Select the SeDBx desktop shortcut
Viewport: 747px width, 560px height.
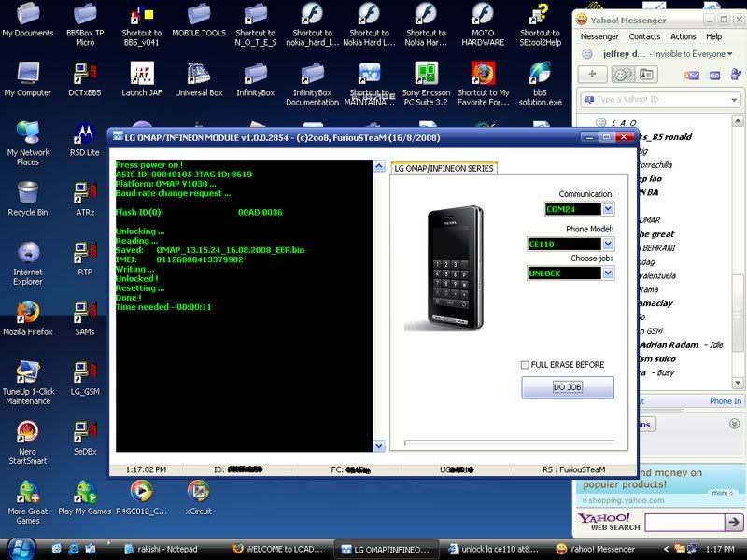point(85,438)
